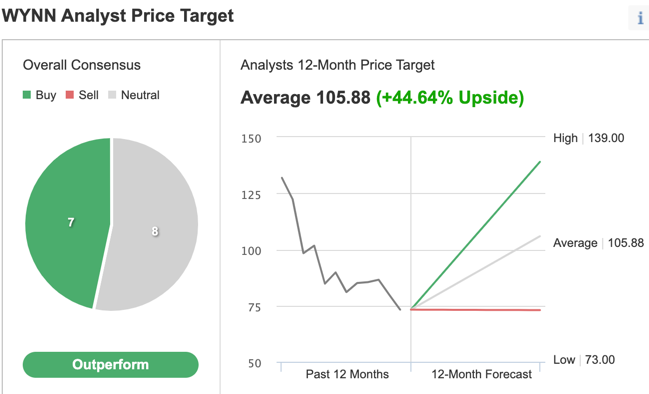Click the info icon beside the title

[640, 18]
